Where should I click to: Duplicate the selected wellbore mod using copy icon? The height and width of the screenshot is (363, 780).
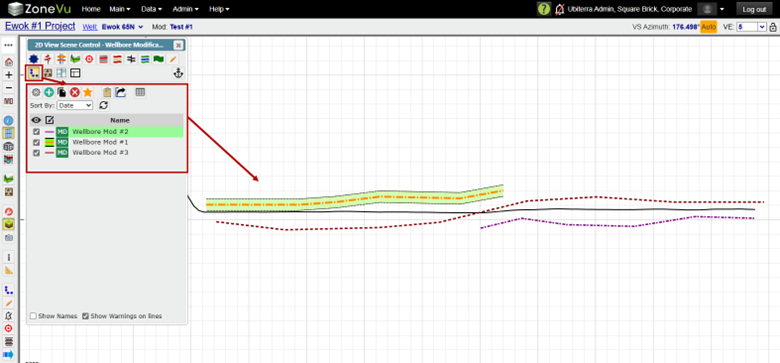coord(62,92)
